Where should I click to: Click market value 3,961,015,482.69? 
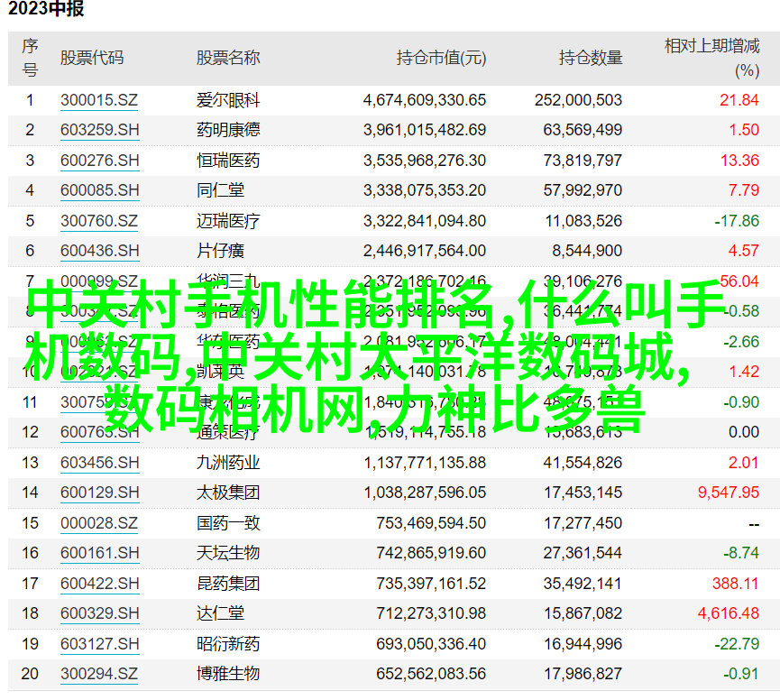(x=425, y=131)
